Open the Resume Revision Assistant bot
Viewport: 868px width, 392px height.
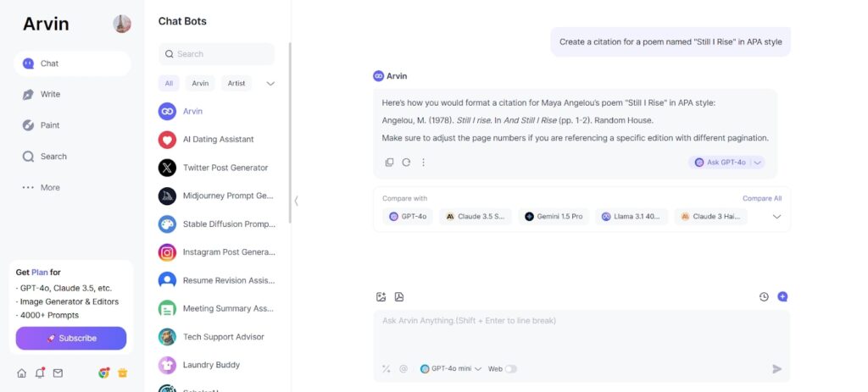(x=216, y=280)
